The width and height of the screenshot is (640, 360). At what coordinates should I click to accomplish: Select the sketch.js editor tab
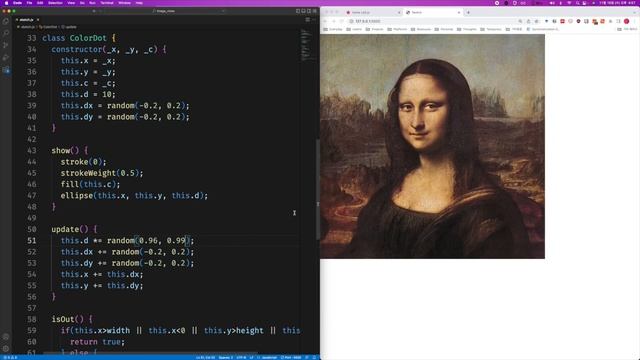click(27, 20)
